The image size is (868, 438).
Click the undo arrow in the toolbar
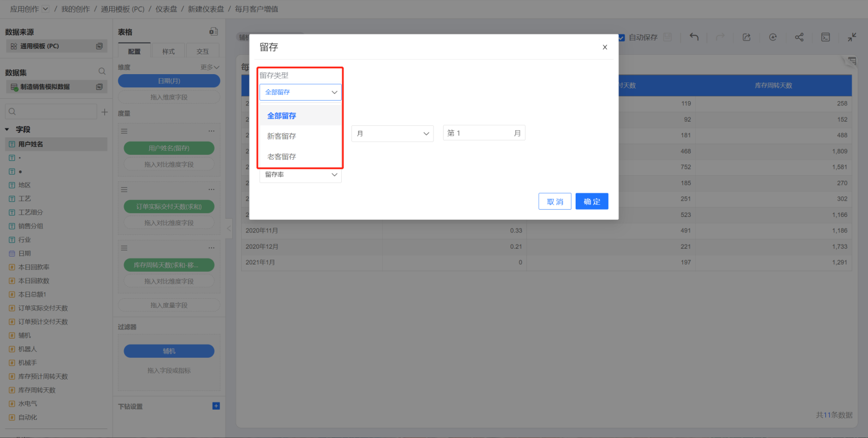694,37
